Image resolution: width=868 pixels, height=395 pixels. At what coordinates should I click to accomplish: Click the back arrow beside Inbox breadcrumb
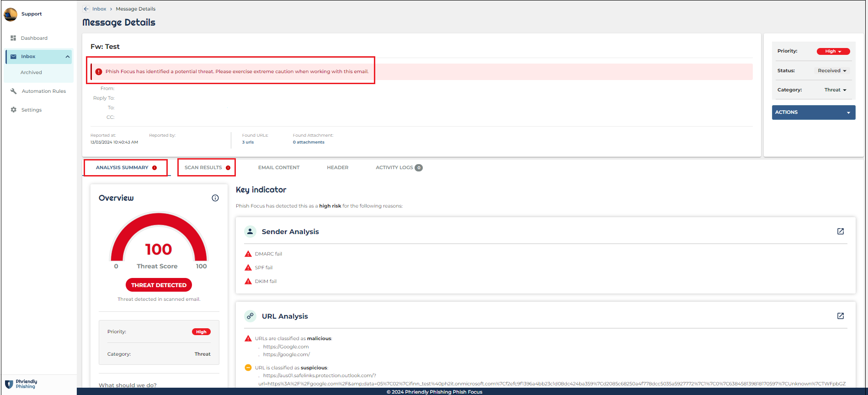tap(86, 9)
